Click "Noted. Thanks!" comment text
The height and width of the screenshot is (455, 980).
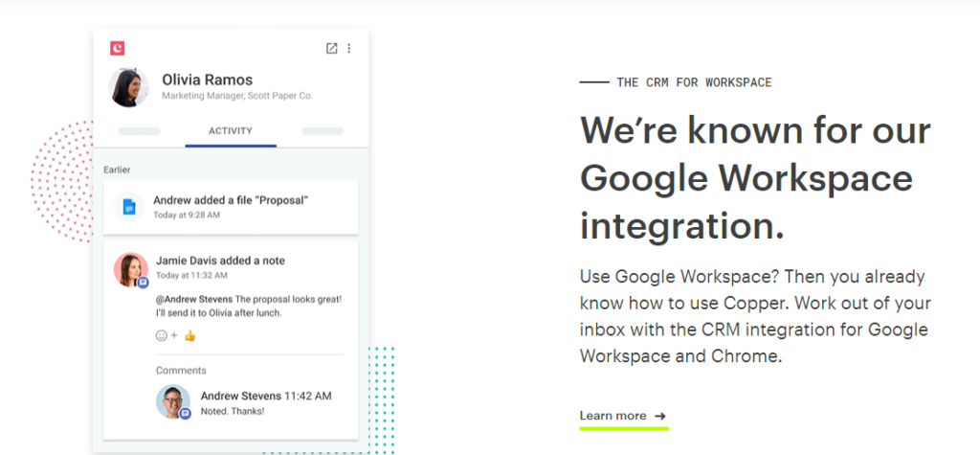233,411
